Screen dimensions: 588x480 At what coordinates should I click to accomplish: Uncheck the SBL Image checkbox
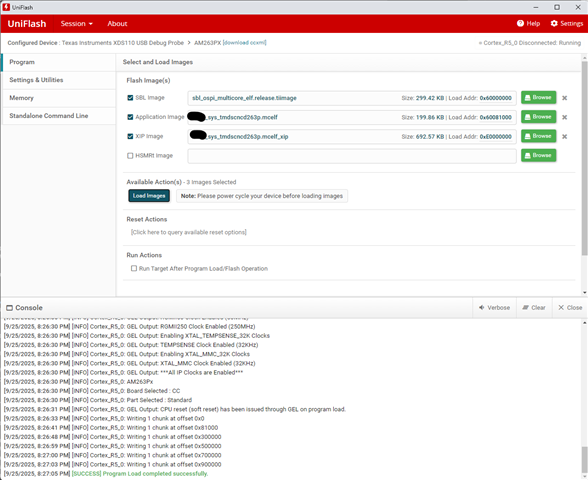click(130, 98)
